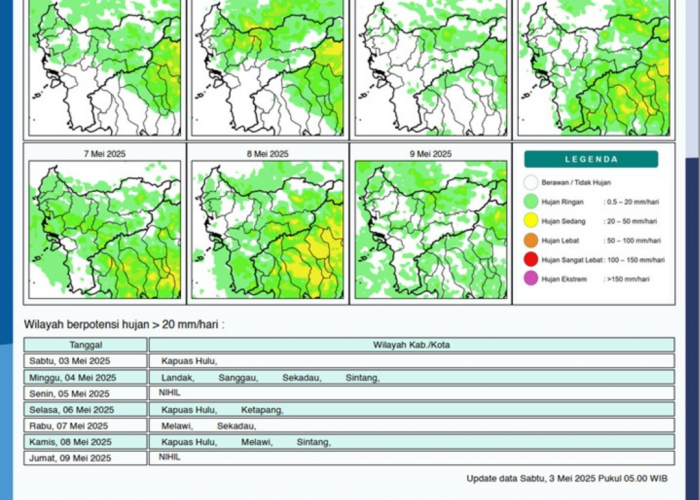
Task: Click Sanggau in the 04 Mei row
Action: pos(238,378)
